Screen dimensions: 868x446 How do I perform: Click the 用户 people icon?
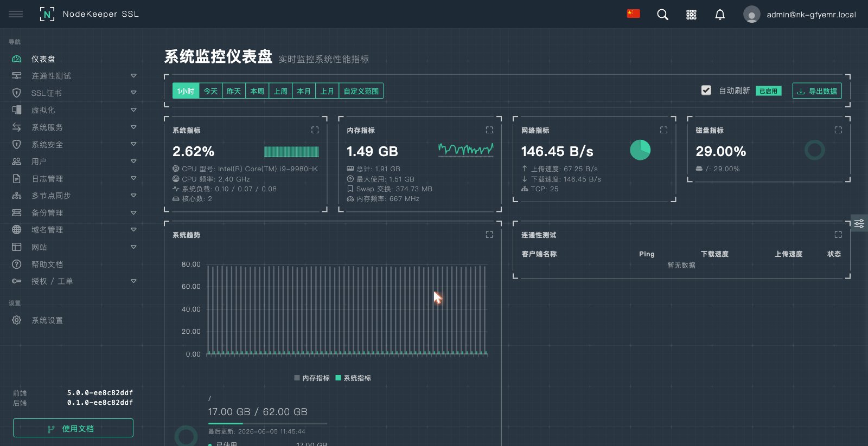click(17, 161)
